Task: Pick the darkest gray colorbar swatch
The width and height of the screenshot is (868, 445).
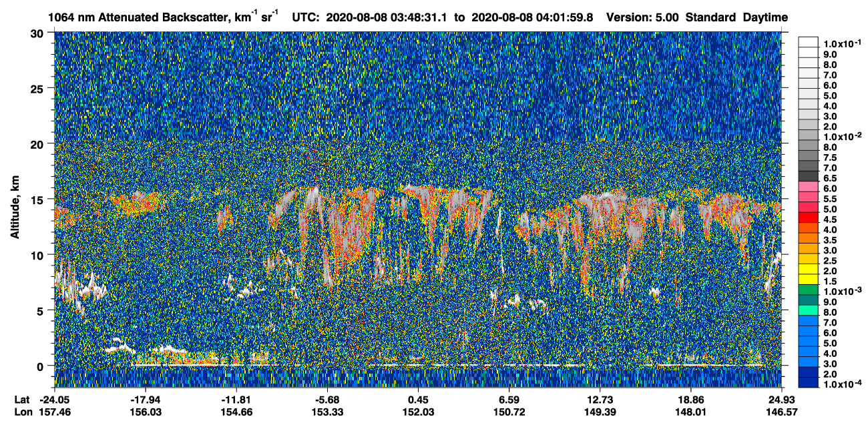Action: 809,175
